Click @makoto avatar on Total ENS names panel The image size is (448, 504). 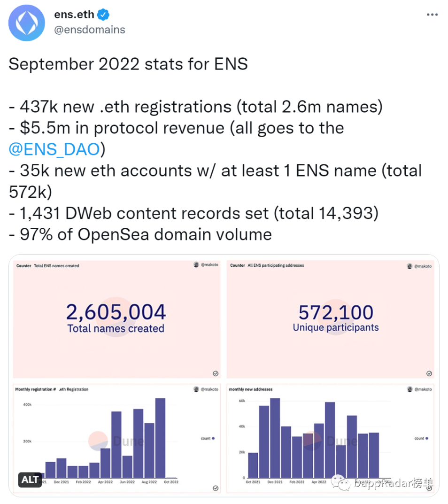[196, 264]
